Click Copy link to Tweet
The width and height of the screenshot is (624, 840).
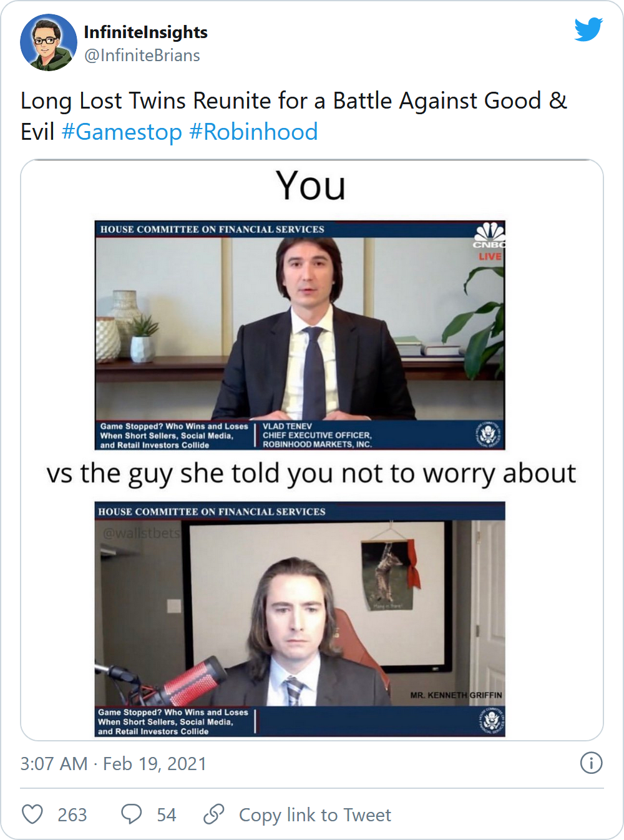[315, 815]
